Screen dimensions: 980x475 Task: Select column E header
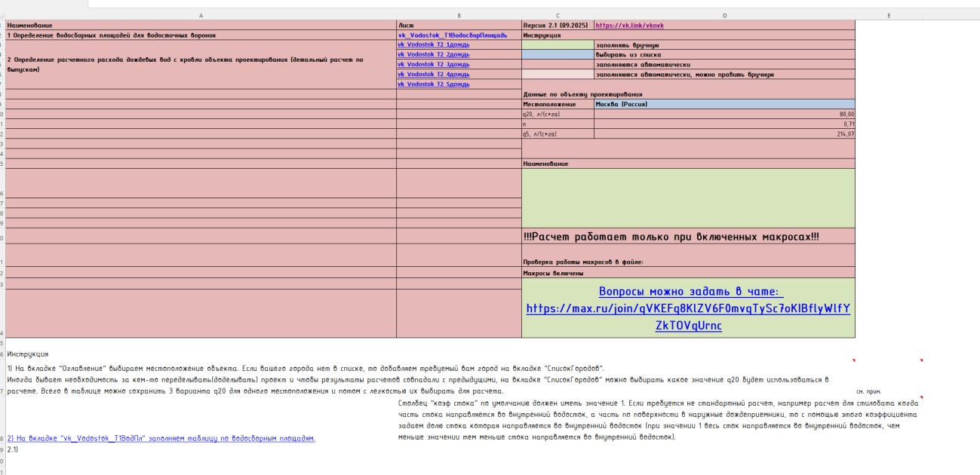[x=889, y=16]
